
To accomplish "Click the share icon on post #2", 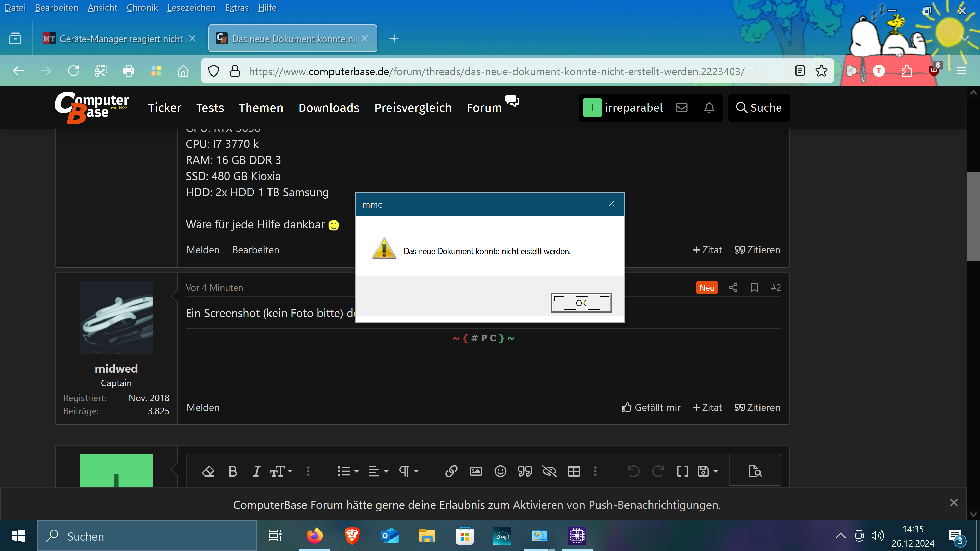I will (x=733, y=287).
